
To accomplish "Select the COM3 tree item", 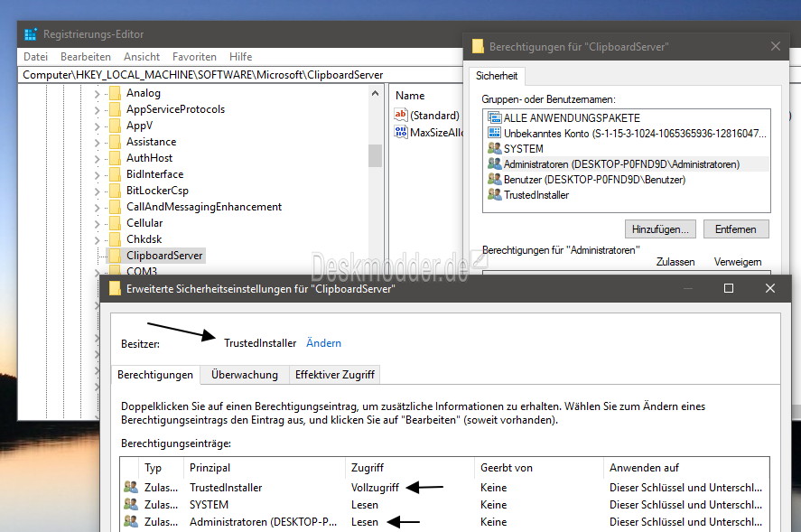I will [x=142, y=271].
